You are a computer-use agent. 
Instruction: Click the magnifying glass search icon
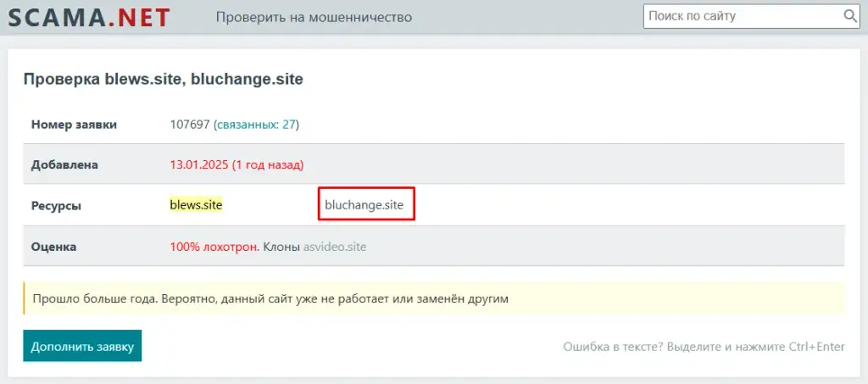click(849, 16)
